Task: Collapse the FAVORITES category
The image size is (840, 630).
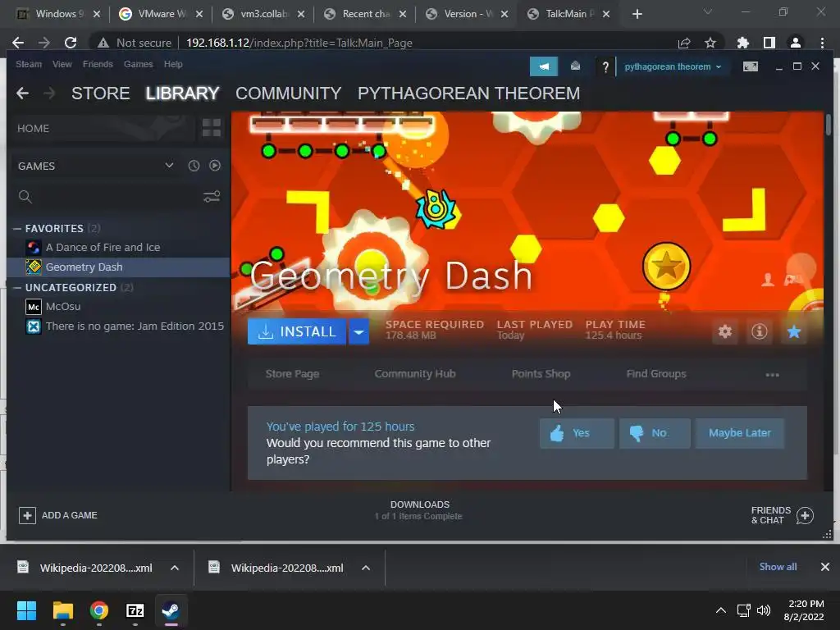Action: (x=18, y=229)
